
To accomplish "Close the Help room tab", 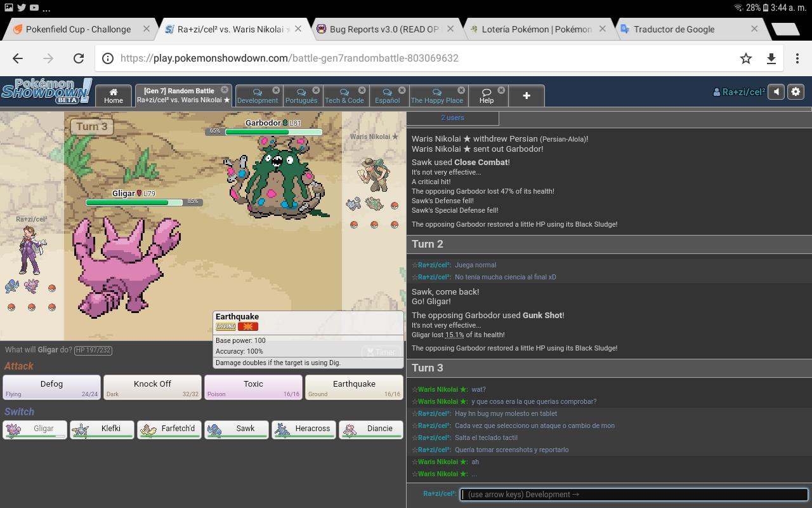I will pos(501,90).
